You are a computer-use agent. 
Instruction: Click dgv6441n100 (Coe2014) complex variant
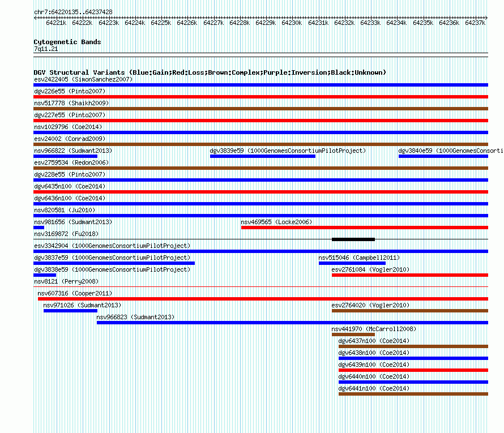point(413,394)
